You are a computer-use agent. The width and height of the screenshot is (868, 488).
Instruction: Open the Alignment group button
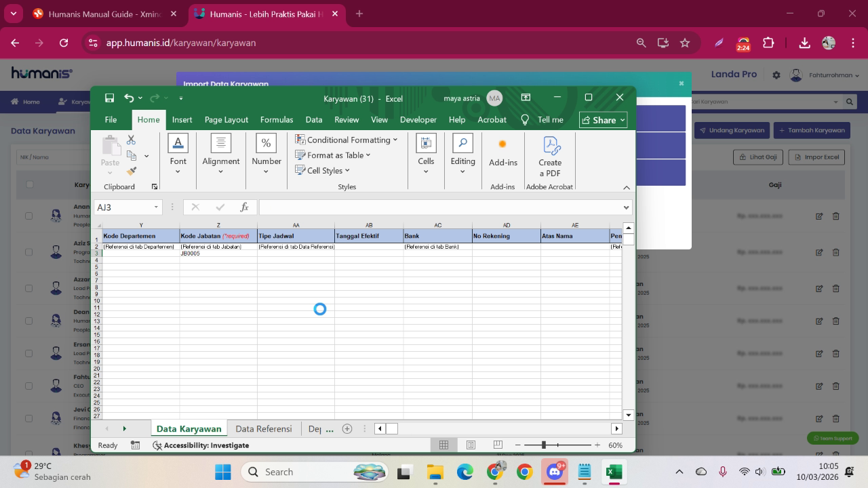point(220,154)
